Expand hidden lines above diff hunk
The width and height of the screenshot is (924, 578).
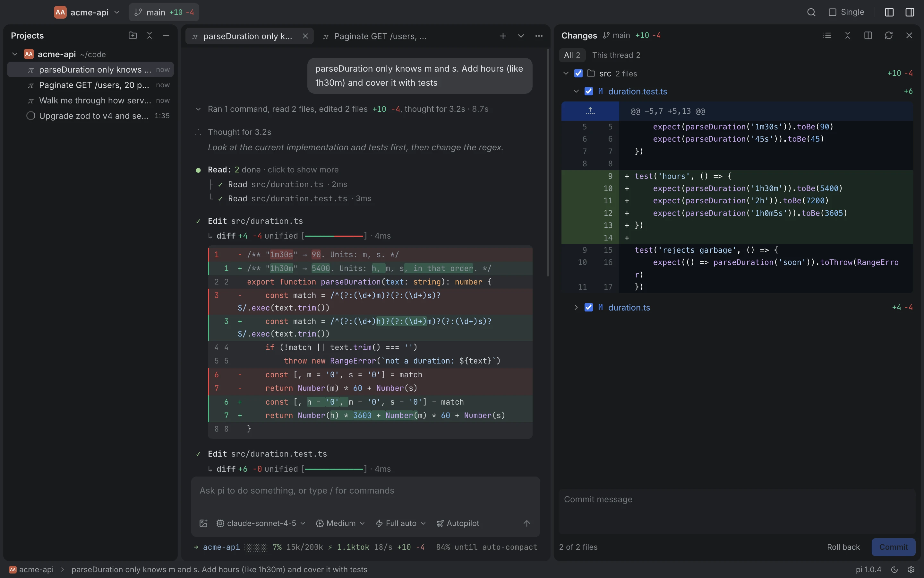point(590,111)
